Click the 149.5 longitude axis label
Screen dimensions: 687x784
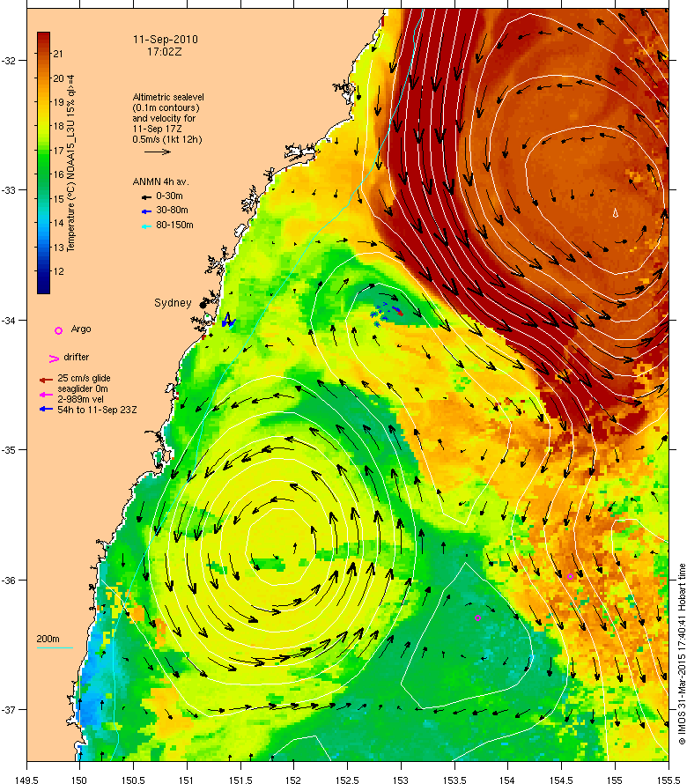(x=26, y=780)
